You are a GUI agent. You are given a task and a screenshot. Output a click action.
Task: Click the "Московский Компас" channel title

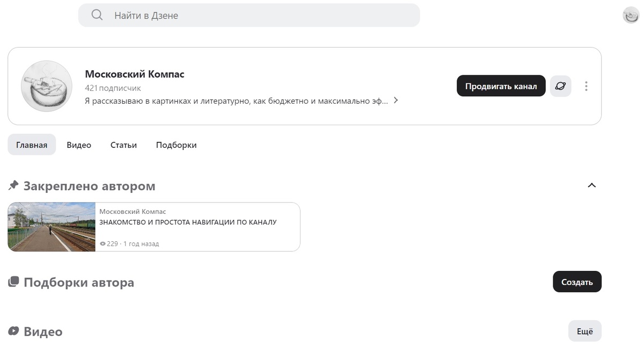point(135,74)
